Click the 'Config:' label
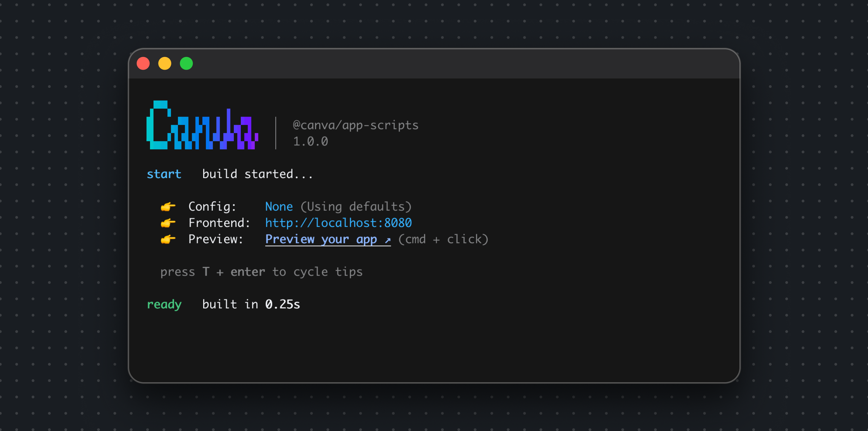868x431 pixels. click(x=212, y=206)
